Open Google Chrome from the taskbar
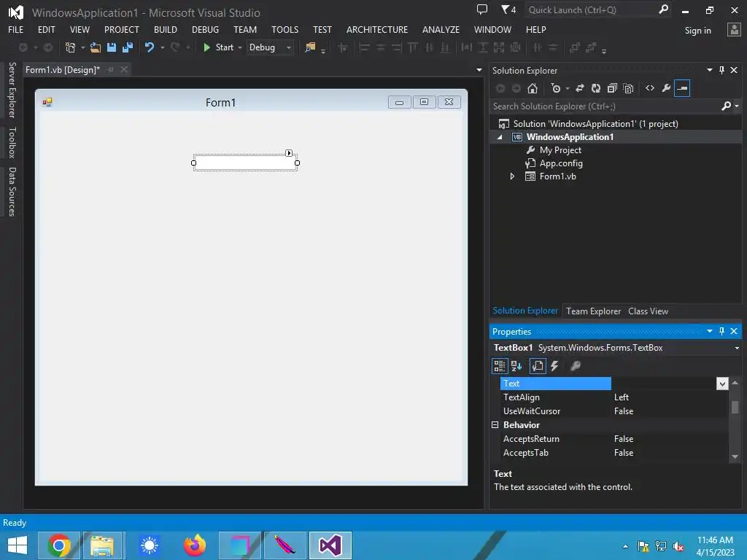 [59, 545]
